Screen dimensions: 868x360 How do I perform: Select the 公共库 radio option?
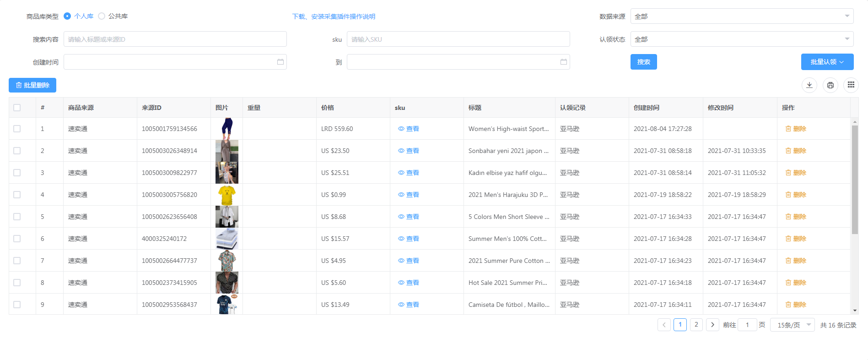click(x=102, y=16)
